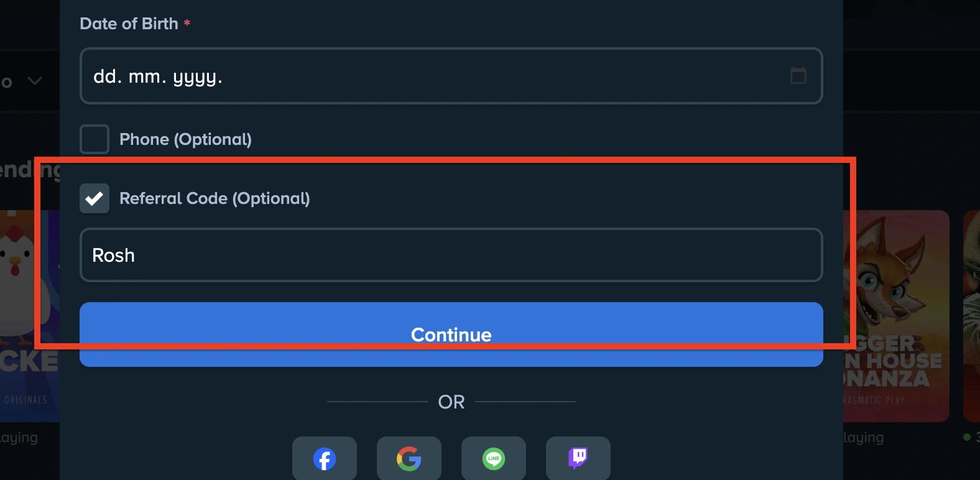Open the calendar picker in the Date of Birth field

(x=798, y=76)
